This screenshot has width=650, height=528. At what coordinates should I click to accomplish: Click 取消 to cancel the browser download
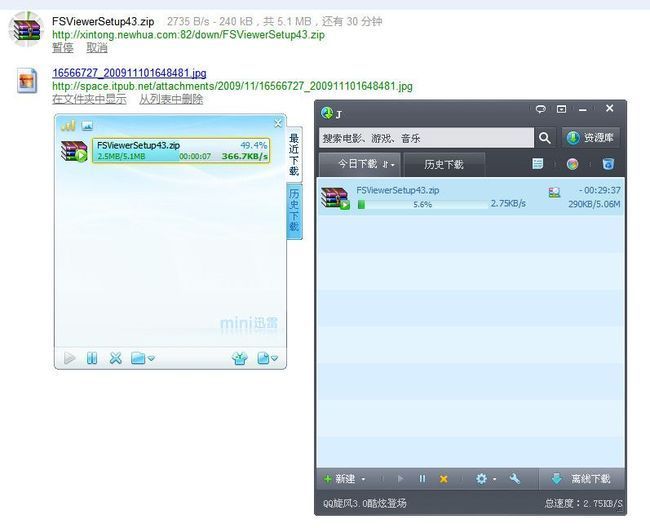point(97,48)
